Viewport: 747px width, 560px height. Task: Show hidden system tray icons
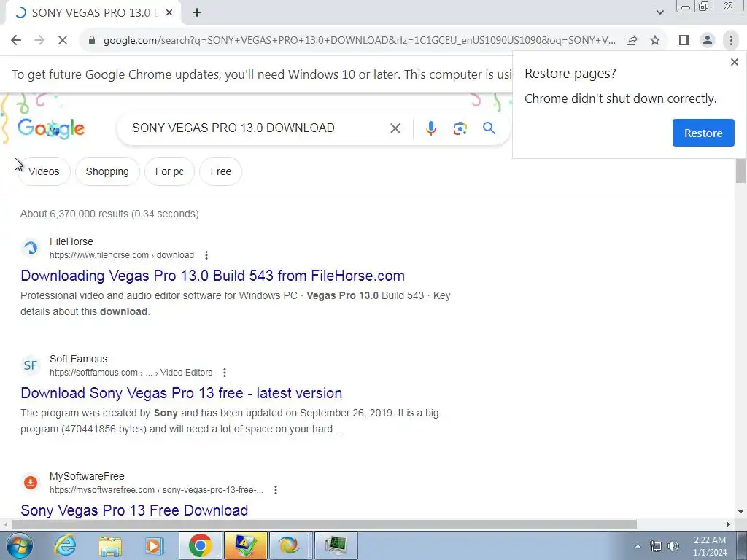638,547
